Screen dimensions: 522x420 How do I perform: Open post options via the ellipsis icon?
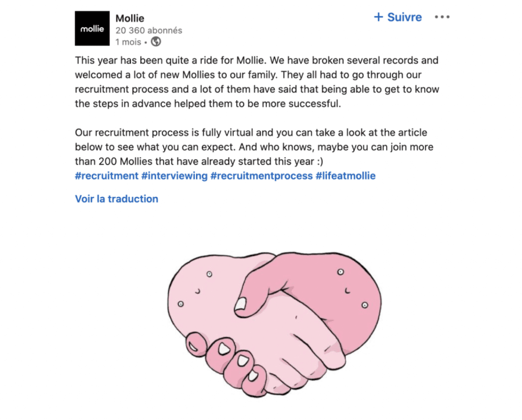[442, 17]
